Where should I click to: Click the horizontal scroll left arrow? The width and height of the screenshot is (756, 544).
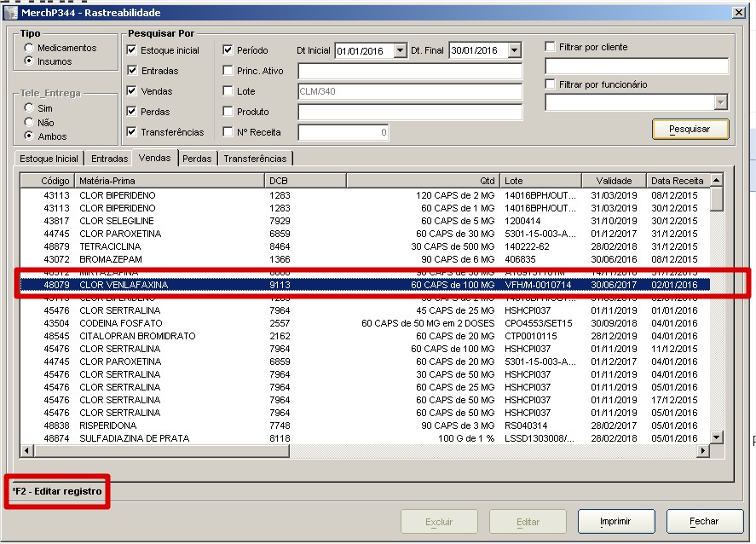pyautogui.click(x=27, y=450)
